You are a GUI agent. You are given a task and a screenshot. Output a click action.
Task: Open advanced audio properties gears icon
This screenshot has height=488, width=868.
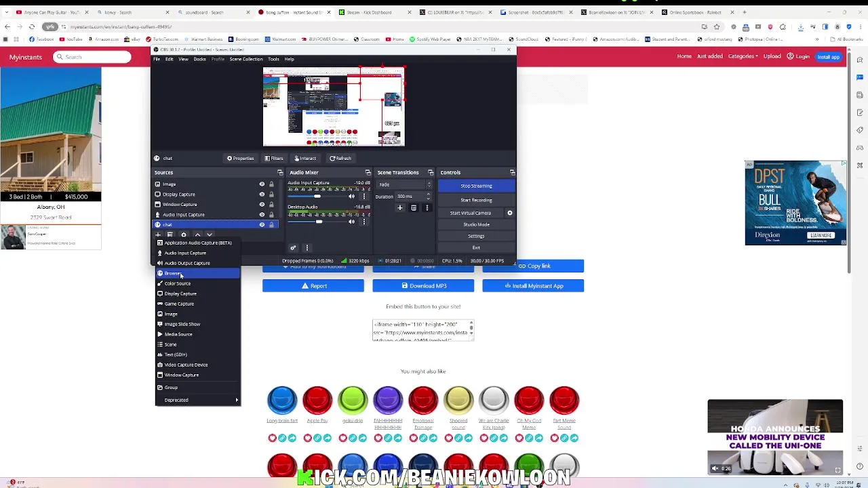pyautogui.click(x=293, y=248)
